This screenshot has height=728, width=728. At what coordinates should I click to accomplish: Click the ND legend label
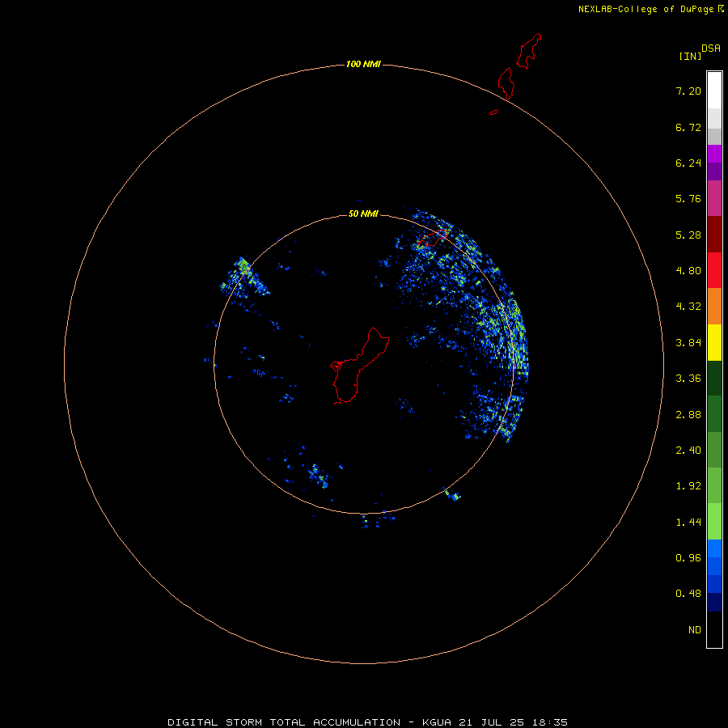coord(695,630)
